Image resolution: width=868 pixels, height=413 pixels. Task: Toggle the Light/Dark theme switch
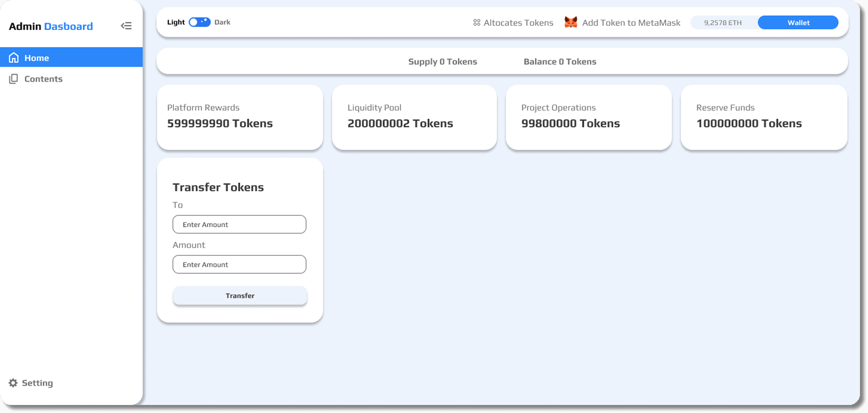(199, 22)
